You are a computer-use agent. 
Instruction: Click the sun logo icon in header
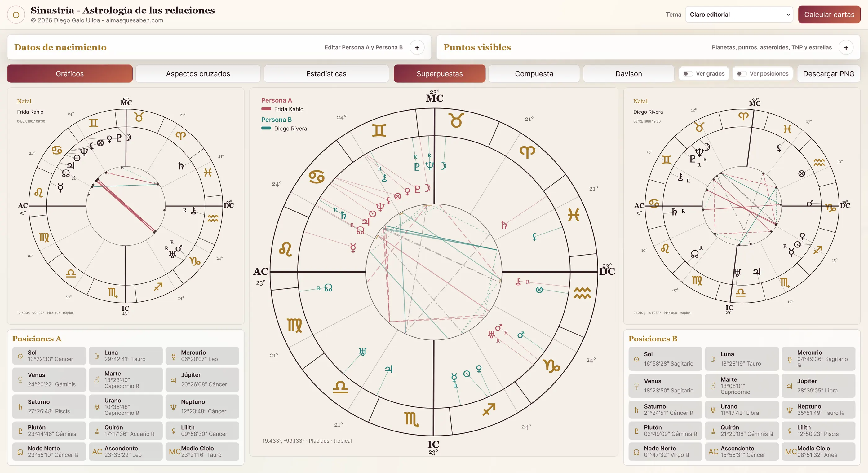(x=16, y=15)
